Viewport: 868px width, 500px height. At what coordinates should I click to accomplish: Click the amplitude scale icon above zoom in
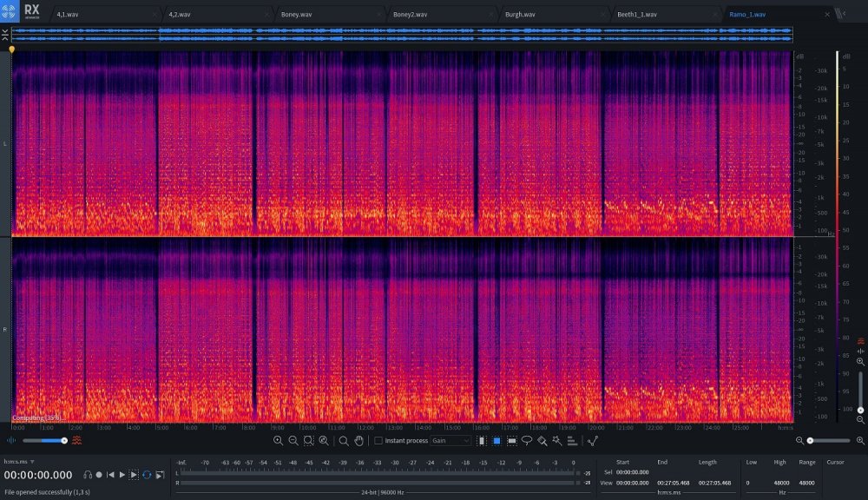(x=861, y=351)
